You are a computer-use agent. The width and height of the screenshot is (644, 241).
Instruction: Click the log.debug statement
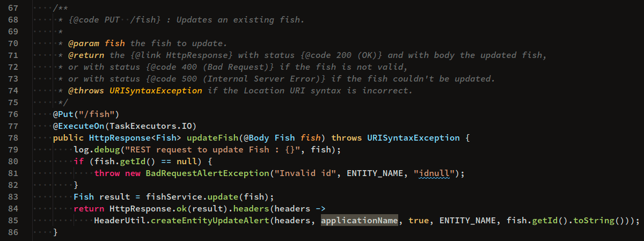tap(102, 150)
